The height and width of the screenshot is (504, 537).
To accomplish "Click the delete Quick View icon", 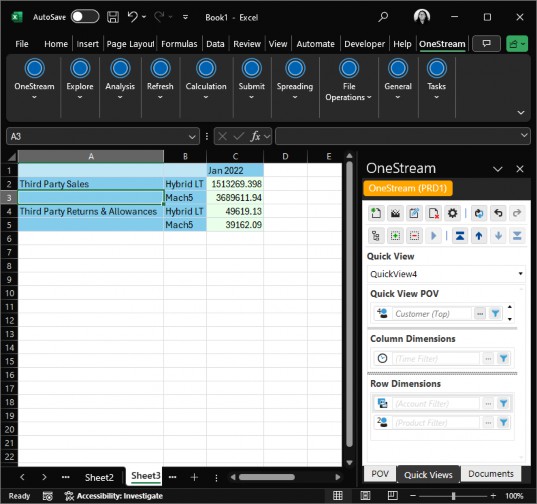I will tap(433, 213).
